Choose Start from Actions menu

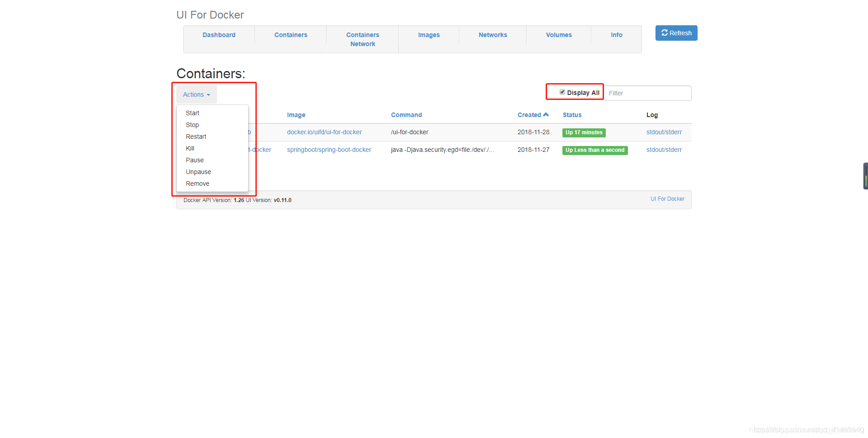click(212, 113)
